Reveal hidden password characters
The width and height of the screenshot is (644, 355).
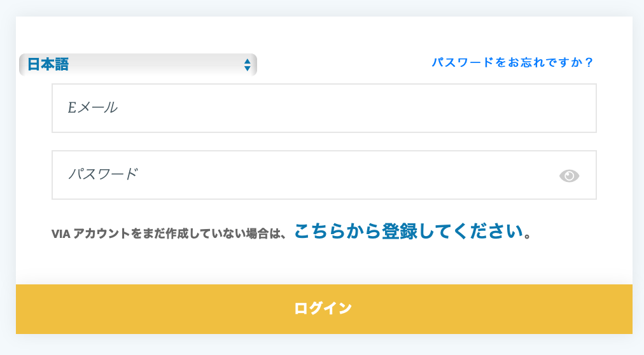point(569,176)
